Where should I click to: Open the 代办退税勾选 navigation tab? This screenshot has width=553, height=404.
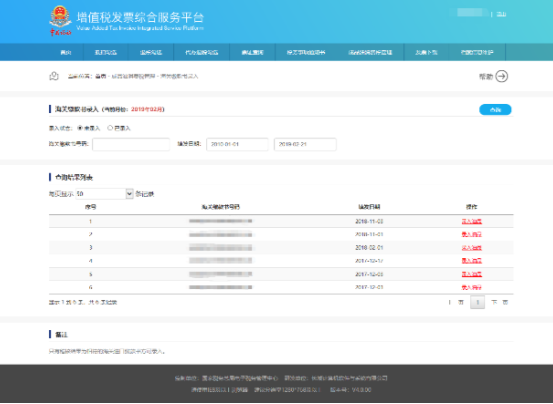[x=202, y=53]
